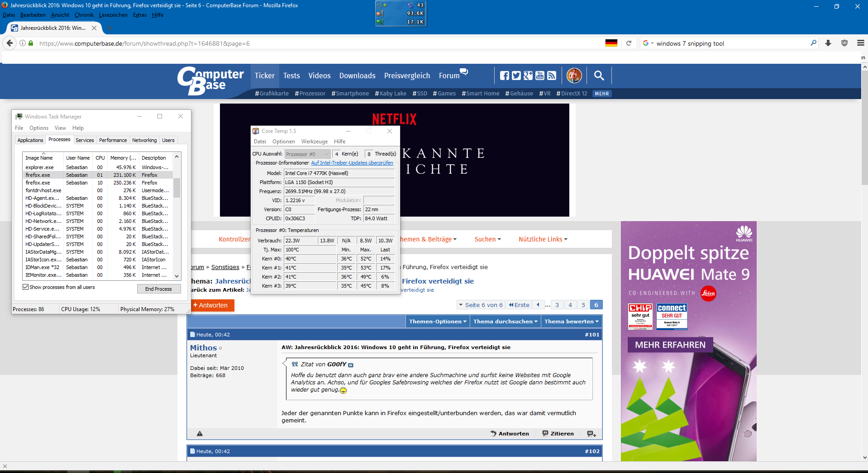Report post #101 via warning triangle

[200, 434]
